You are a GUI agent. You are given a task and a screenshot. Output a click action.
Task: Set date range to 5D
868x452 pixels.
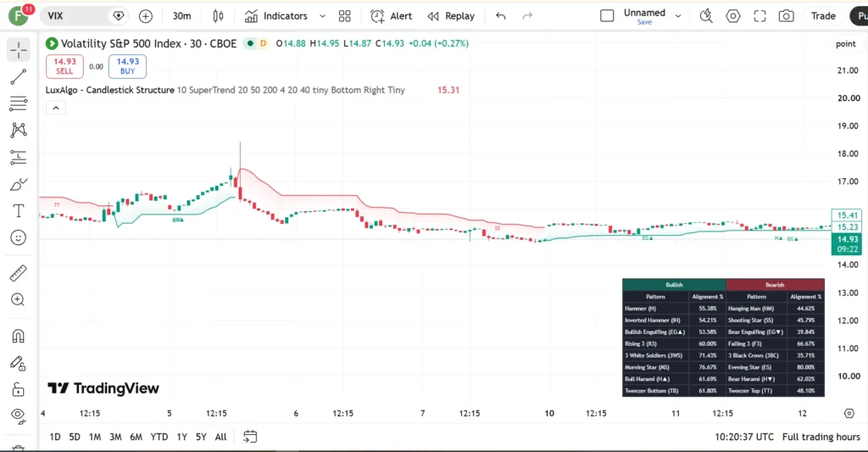click(75, 437)
